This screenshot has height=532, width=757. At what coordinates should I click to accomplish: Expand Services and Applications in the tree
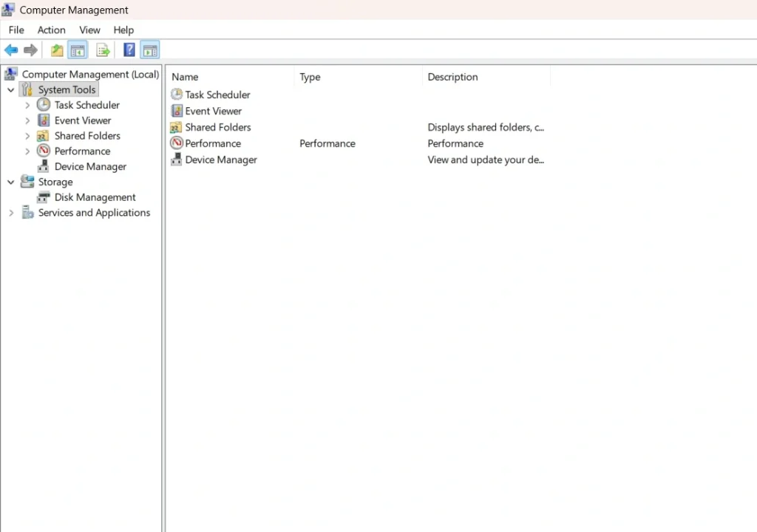pos(11,213)
